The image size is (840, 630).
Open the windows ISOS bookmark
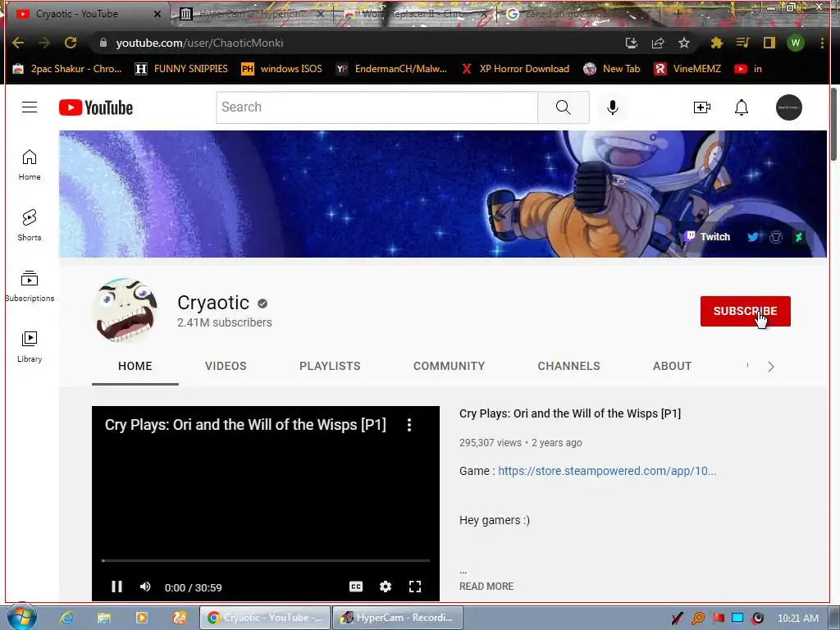coord(282,69)
